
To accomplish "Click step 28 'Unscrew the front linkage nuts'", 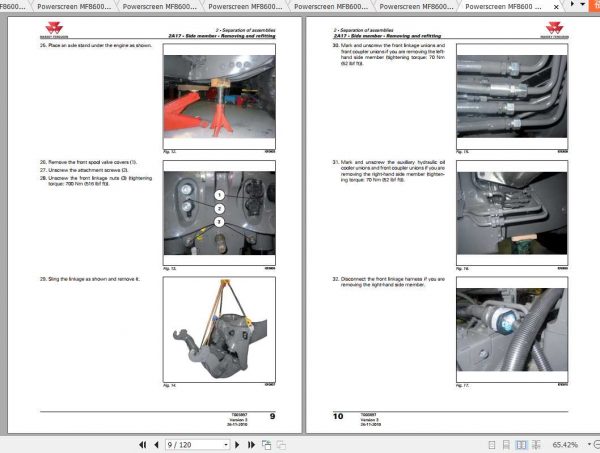I will tap(96, 181).
